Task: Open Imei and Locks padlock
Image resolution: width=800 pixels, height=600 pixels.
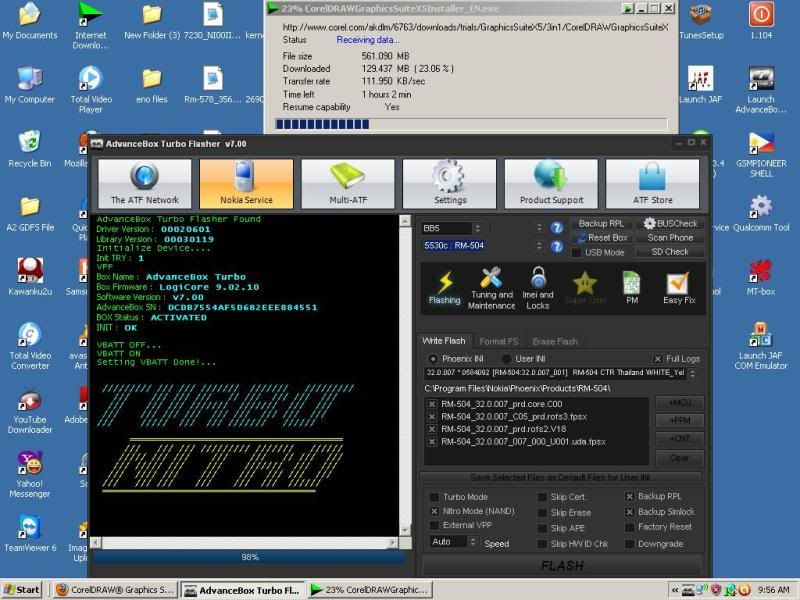Action: (x=538, y=288)
